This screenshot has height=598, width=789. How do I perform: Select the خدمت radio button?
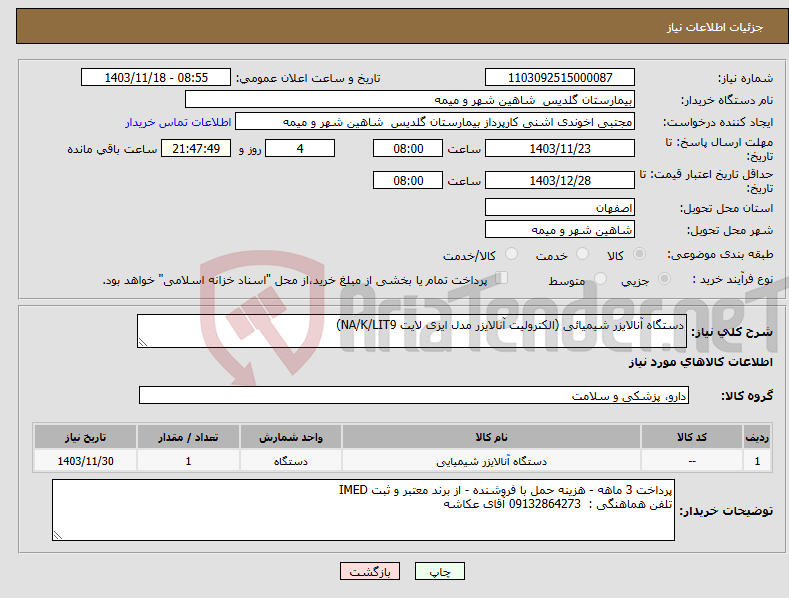click(582, 254)
